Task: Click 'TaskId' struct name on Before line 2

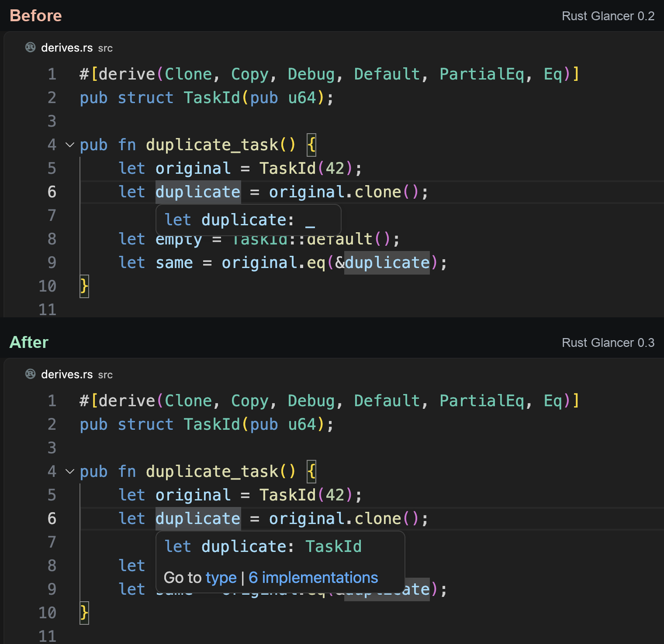Action: coord(212,98)
